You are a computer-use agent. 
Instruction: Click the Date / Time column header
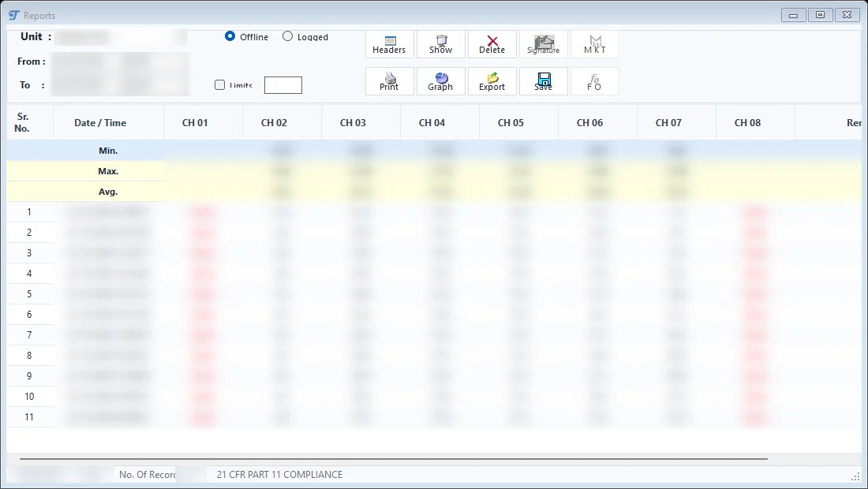pos(109,123)
